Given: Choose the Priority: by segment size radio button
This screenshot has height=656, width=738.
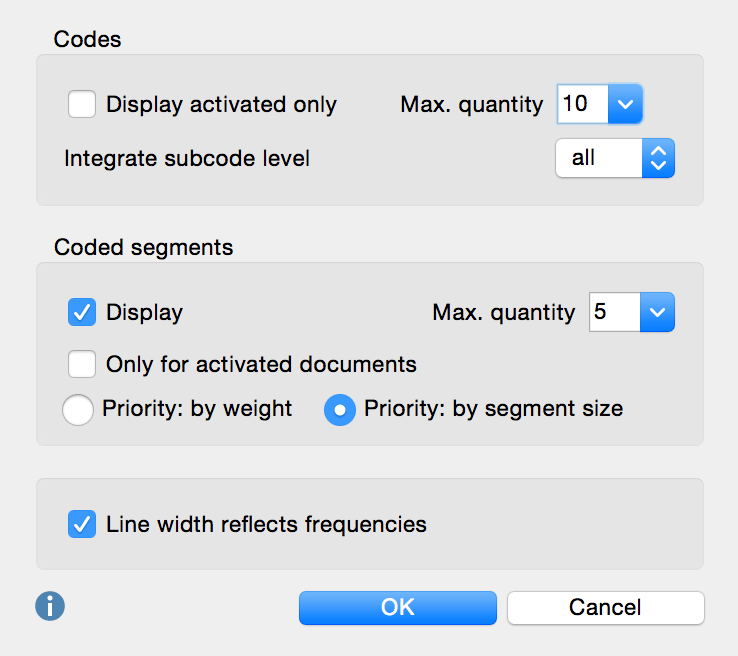Looking at the screenshot, I should tap(340, 409).
